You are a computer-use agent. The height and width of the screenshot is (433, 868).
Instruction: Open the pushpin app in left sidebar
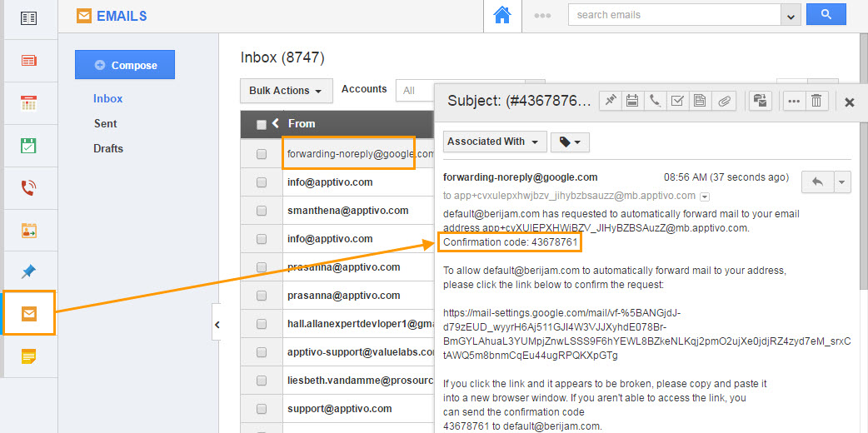coord(29,271)
